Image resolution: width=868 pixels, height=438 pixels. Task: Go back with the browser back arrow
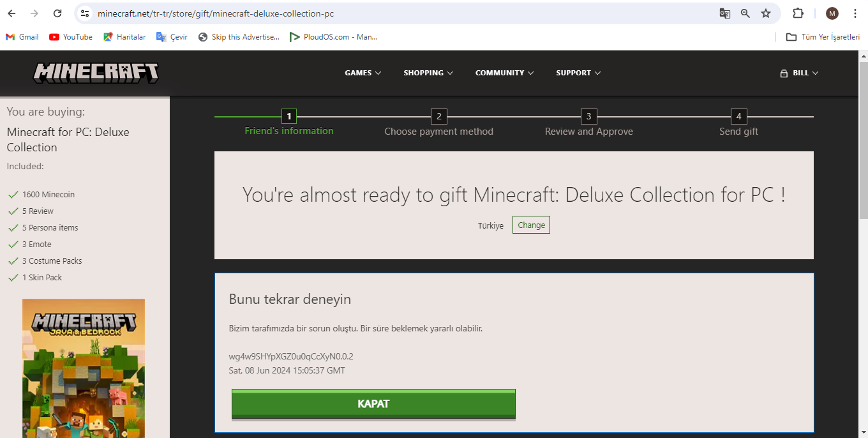tap(11, 13)
